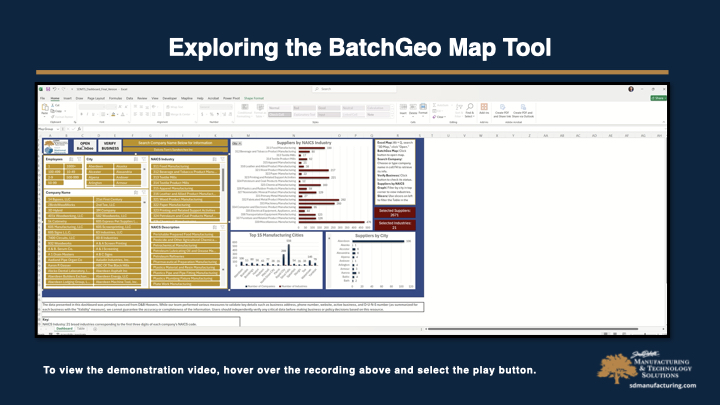Click the company name search field
The image size is (720, 405).
tap(176, 150)
